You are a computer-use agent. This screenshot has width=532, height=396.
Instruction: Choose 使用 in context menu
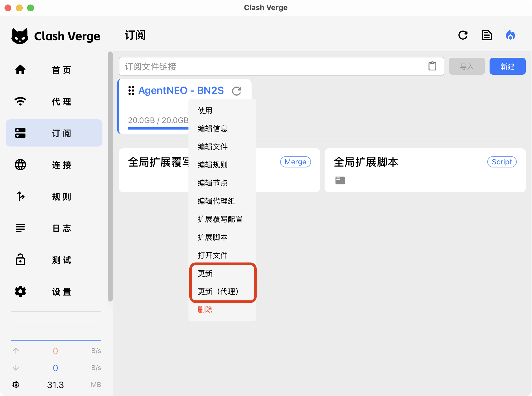pyautogui.click(x=222, y=110)
